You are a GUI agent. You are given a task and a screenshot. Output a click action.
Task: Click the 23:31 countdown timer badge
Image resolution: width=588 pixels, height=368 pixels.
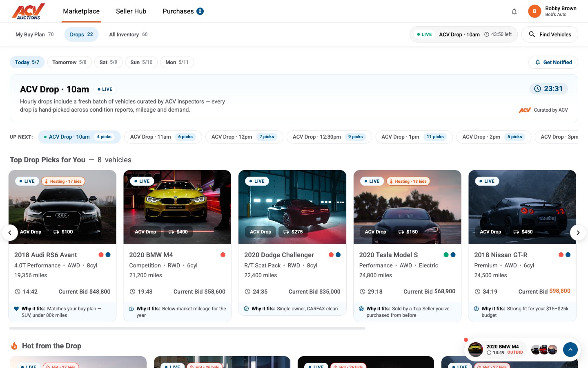548,89
